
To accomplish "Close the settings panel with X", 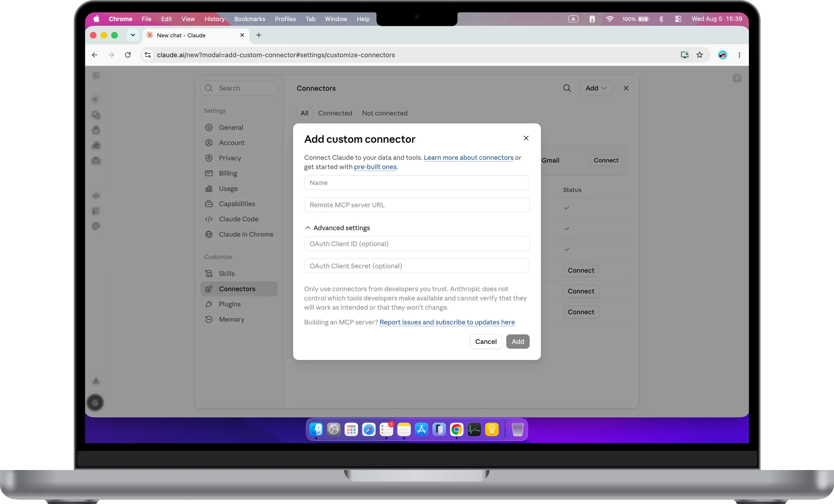I will tap(626, 88).
